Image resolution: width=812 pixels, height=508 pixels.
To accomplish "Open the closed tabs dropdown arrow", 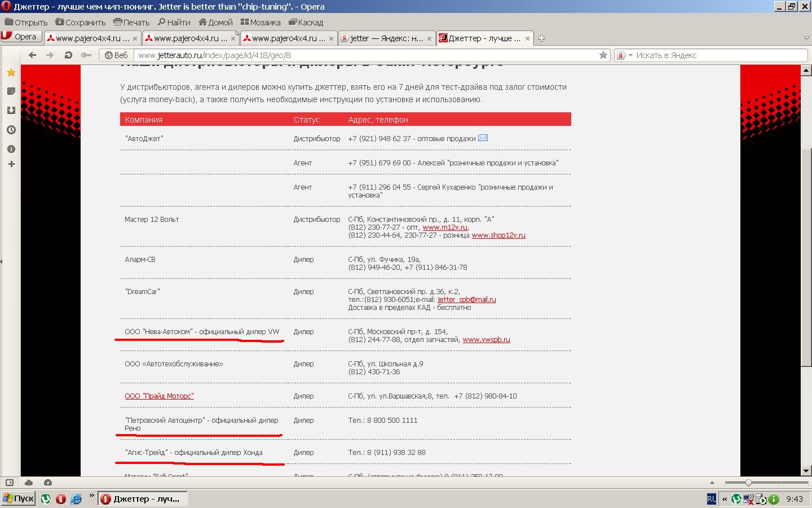I will tap(806, 38).
